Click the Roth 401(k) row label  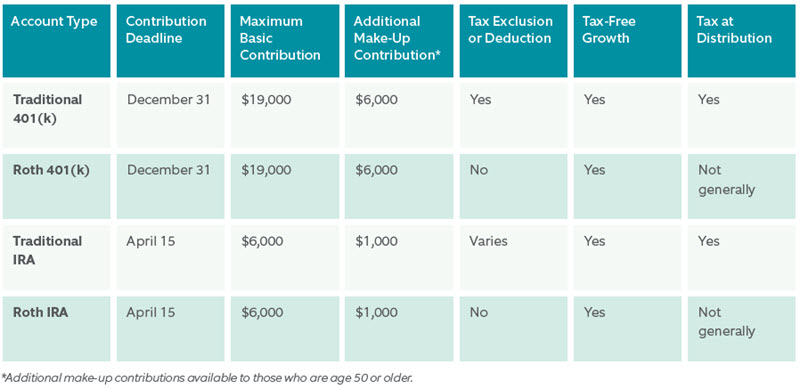[57, 186]
